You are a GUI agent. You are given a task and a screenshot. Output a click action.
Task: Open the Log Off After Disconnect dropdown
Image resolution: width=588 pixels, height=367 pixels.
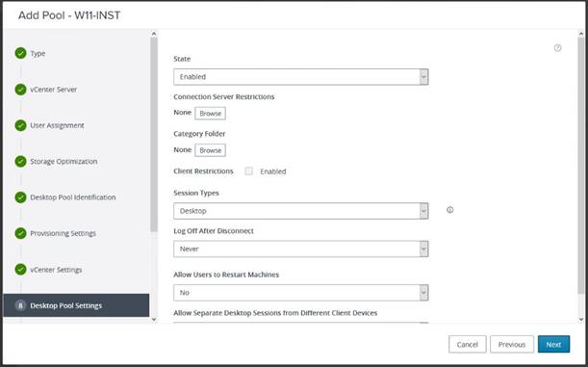[x=301, y=249]
